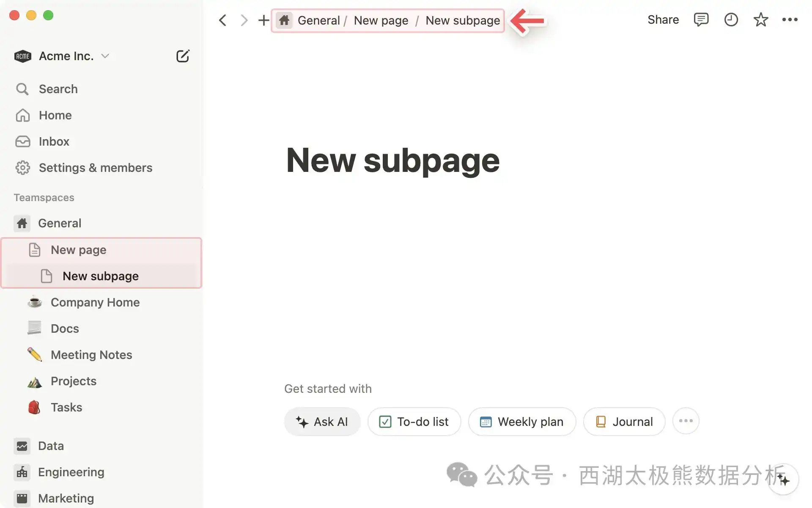This screenshot has height=508, width=812.
Task: Open Settings & members
Action: pos(95,168)
